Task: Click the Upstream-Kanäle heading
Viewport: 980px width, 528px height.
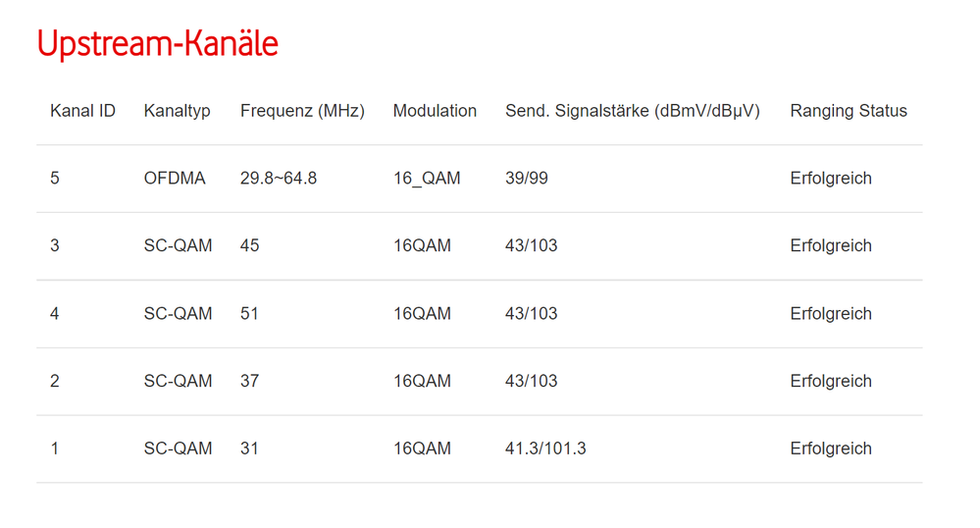Action: tap(158, 44)
